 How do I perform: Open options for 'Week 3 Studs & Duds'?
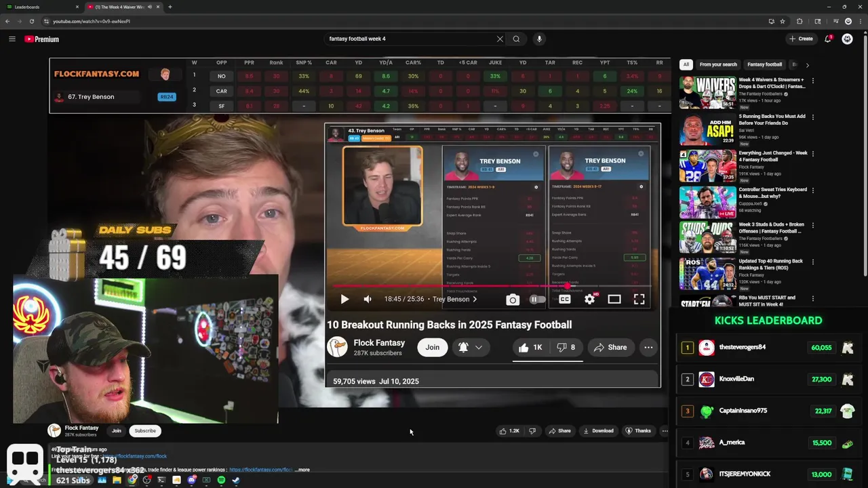(x=812, y=227)
